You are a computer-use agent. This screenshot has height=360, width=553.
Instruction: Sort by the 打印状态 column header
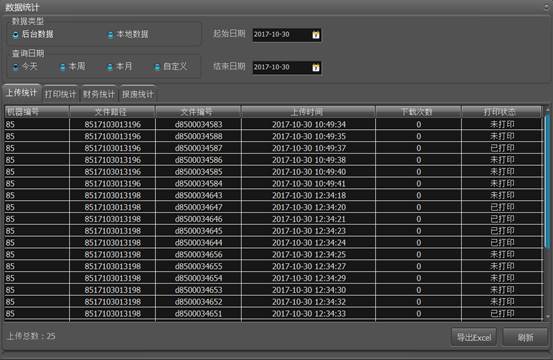click(502, 112)
